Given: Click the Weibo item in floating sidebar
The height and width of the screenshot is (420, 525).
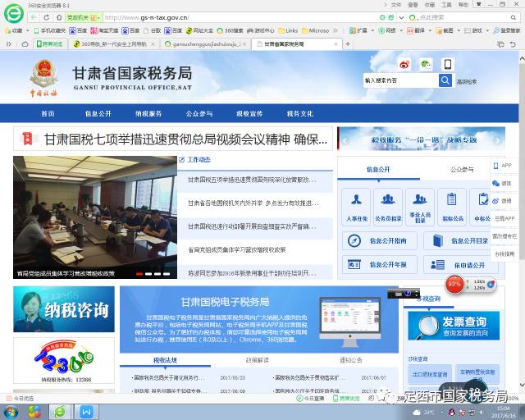Looking at the screenshot, I should pos(504,201).
